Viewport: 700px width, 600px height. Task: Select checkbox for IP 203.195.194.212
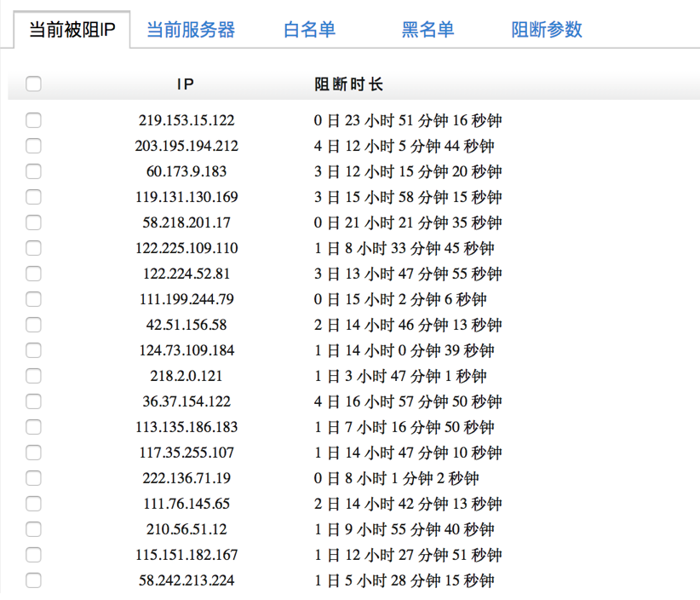pos(33,146)
